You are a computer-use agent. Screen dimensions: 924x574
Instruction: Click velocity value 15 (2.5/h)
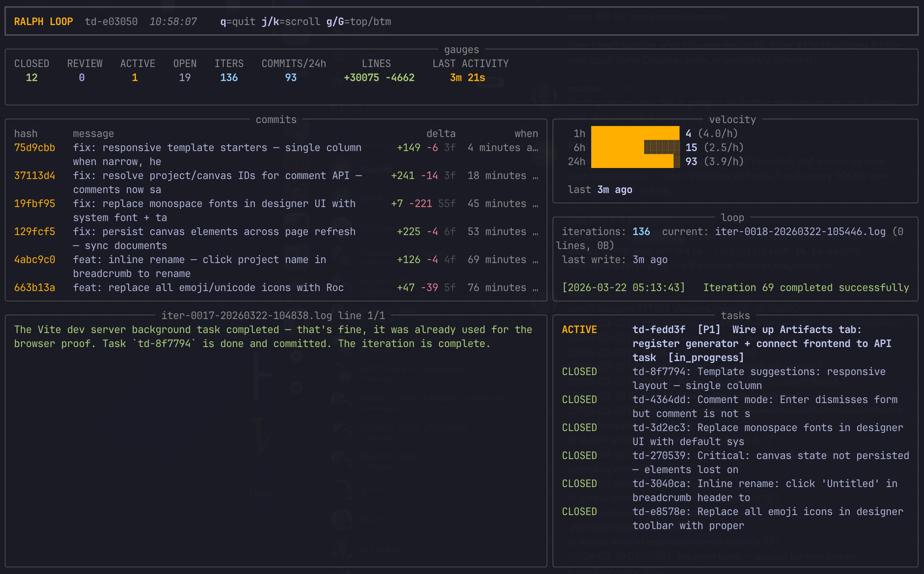[714, 148]
